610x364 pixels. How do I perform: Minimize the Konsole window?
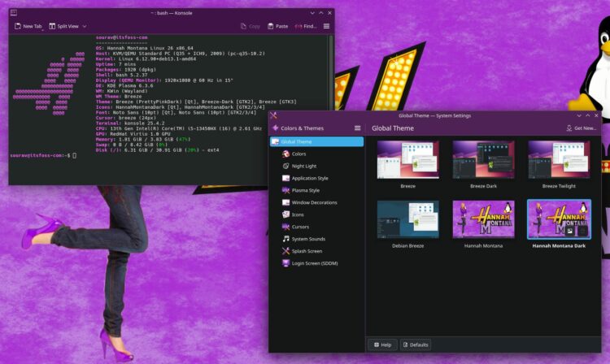point(312,13)
